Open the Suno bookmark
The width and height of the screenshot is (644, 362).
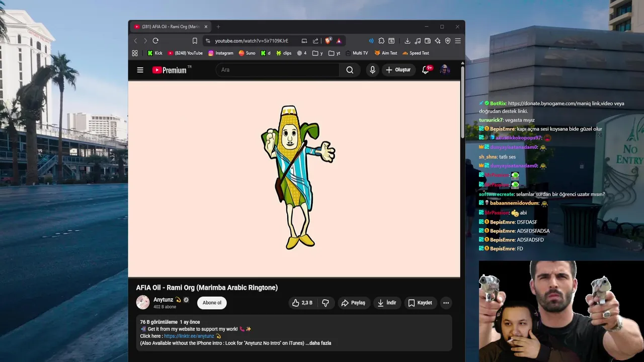click(247, 53)
